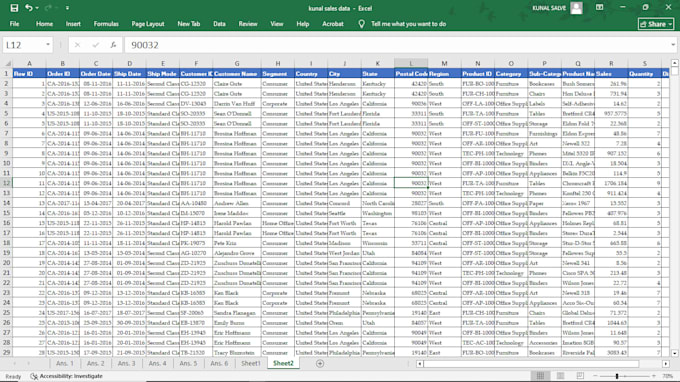This screenshot has height=382, width=680.
Task: Click the zoom slider handle
Action: click(617, 376)
